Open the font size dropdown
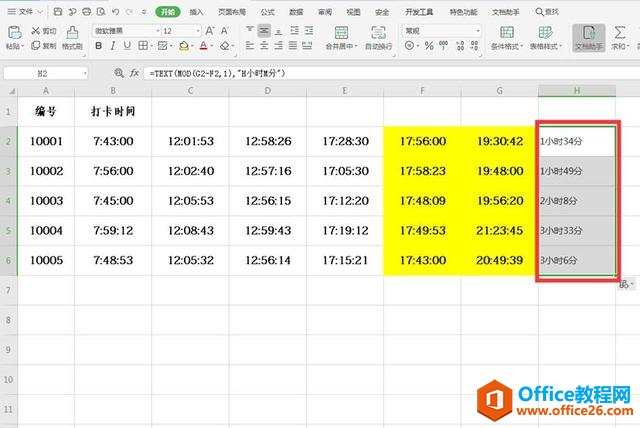 coord(198,31)
